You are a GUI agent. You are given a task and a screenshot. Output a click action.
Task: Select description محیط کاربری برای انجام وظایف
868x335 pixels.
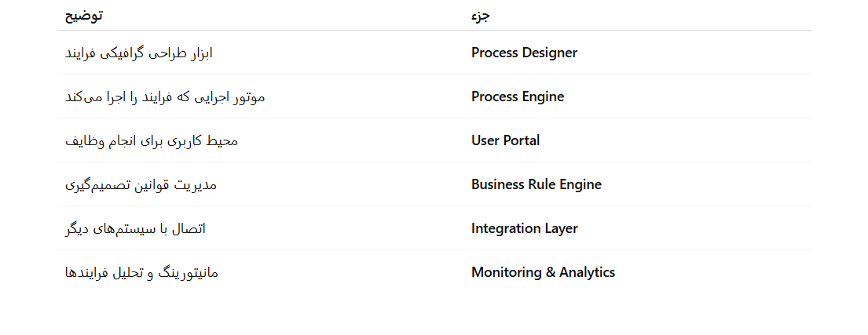[151, 140]
